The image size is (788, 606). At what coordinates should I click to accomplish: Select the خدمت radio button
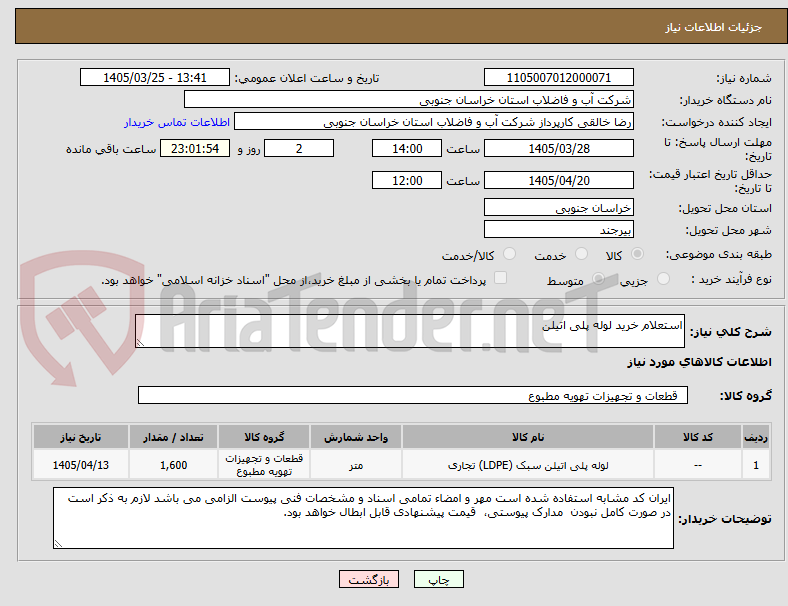point(581,254)
